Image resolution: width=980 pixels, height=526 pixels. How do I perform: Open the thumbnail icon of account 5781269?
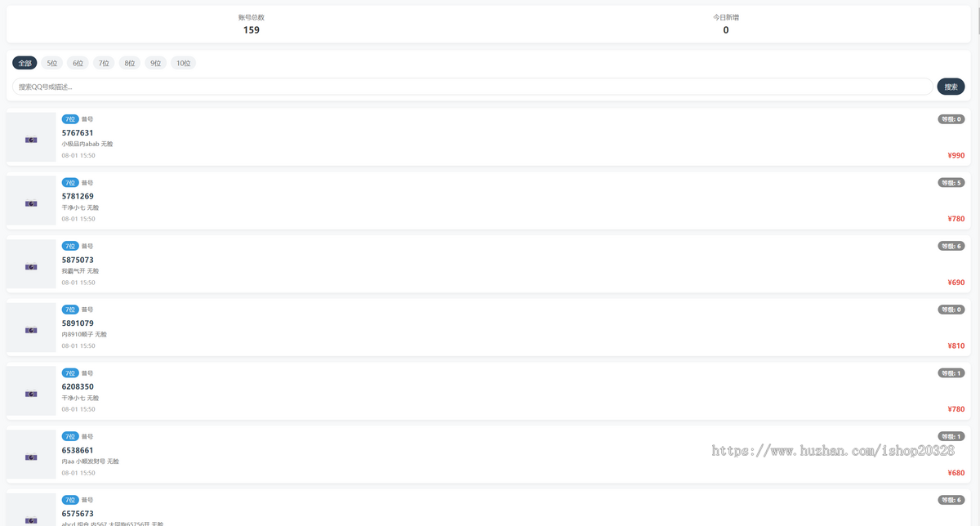point(31,203)
